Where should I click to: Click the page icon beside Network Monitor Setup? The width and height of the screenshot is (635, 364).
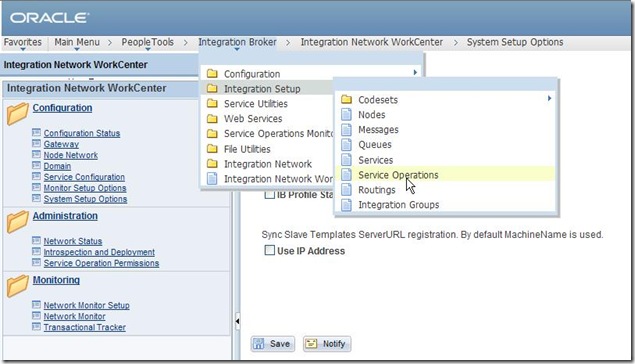36,305
